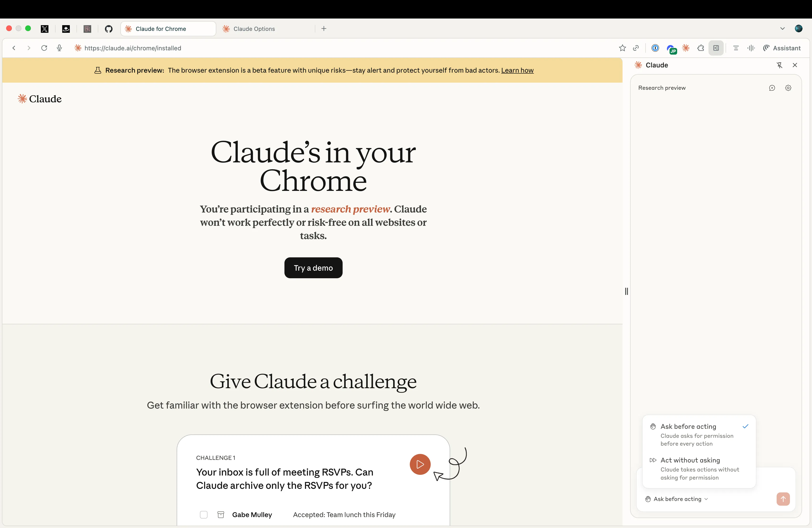Start the Try a demo button
The image size is (812, 528).
click(x=313, y=268)
